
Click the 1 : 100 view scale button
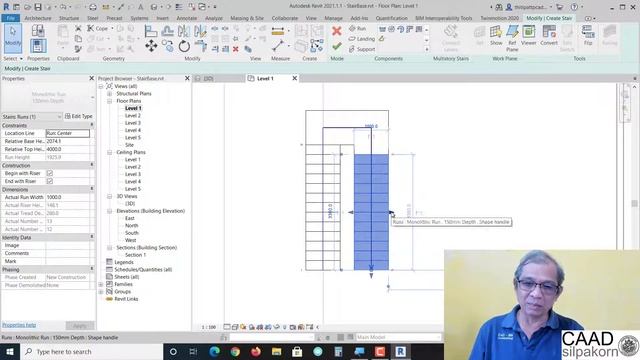[209, 327]
